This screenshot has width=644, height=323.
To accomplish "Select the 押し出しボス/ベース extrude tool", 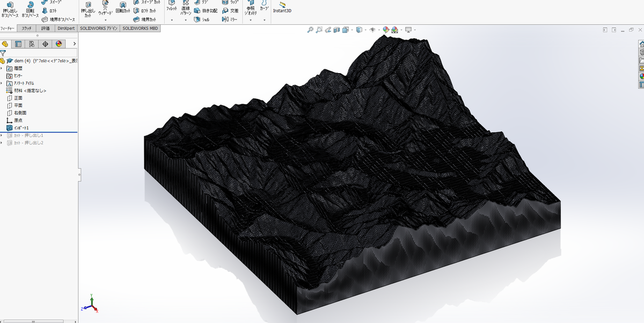I will coord(10,9).
